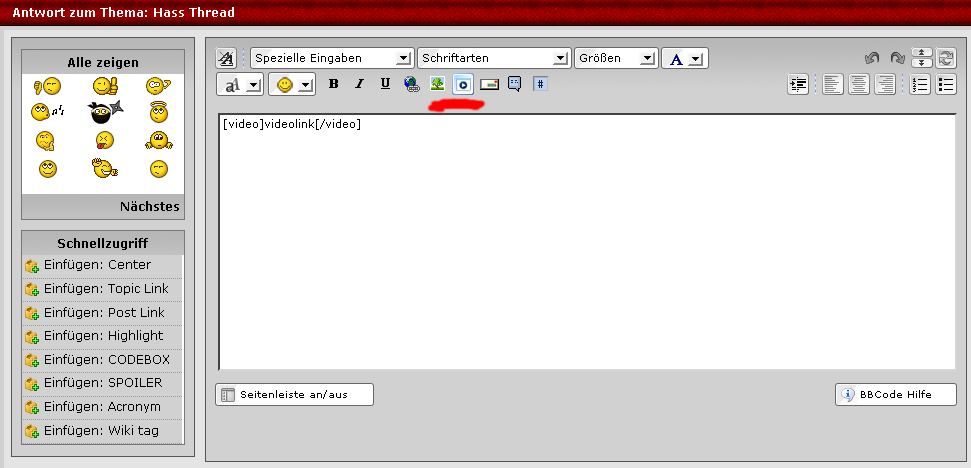Viewport: 971px width, 468px height.
Task: Center align the text
Action: (x=859, y=84)
